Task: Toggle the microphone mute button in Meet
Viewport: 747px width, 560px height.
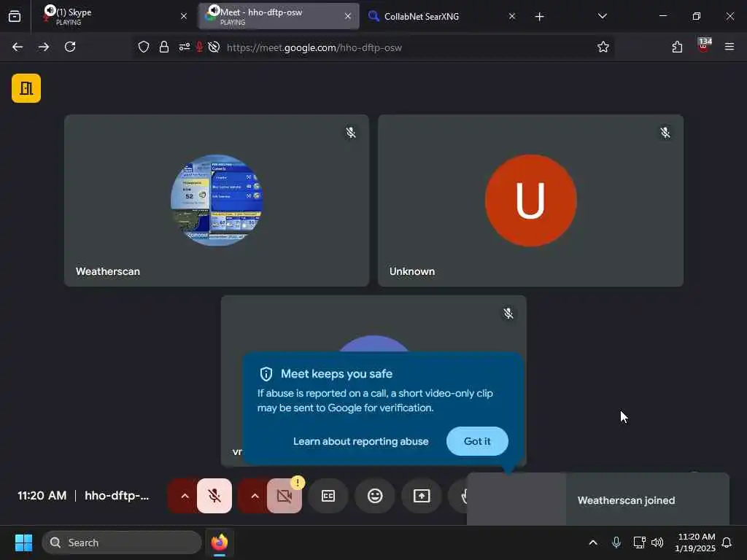Action: click(214, 496)
